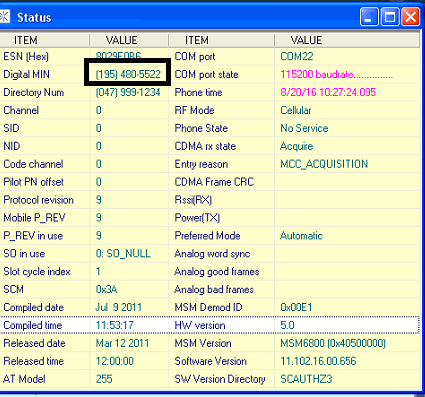
Task: Click the Protocol revision label
Action: click(x=38, y=200)
